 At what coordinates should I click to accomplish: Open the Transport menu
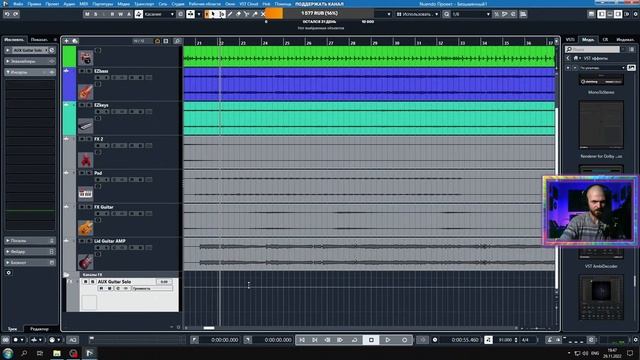click(x=144, y=4)
